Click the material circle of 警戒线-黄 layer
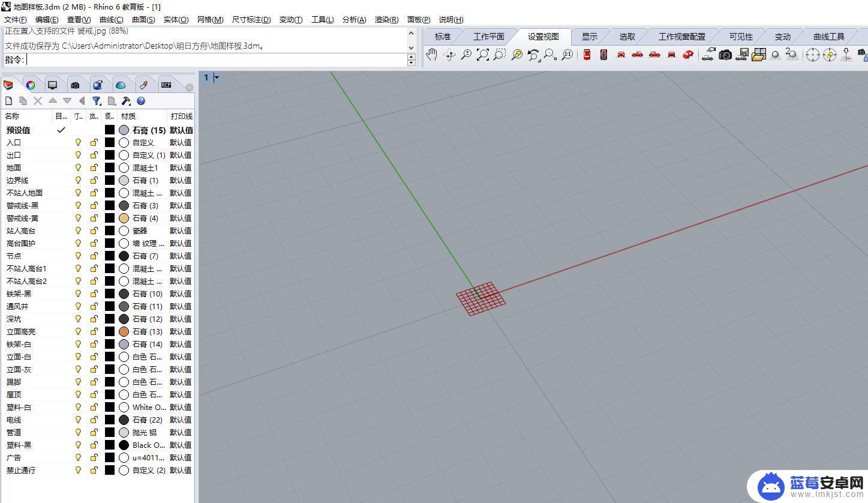The image size is (868, 503). [x=124, y=218]
